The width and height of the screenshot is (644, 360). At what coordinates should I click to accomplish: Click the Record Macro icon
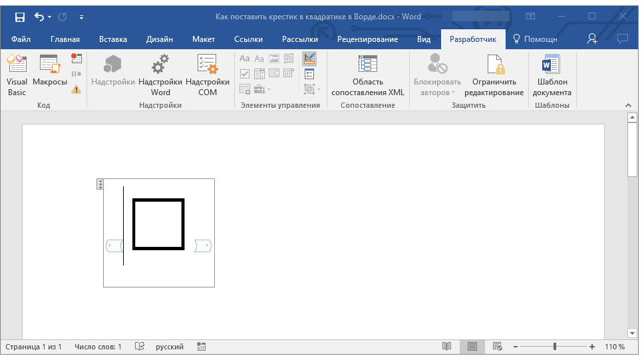tap(77, 59)
